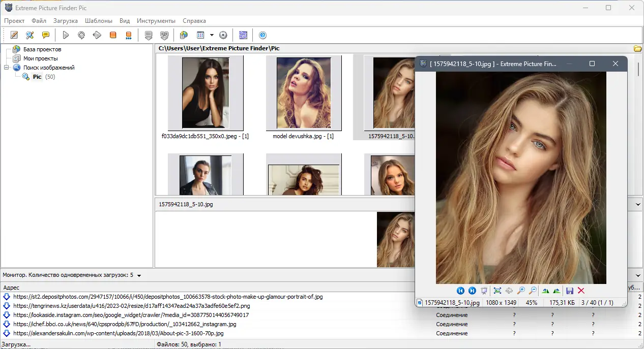Delete the image with red X icon
Viewport: 644px width, 349px height.
(581, 291)
